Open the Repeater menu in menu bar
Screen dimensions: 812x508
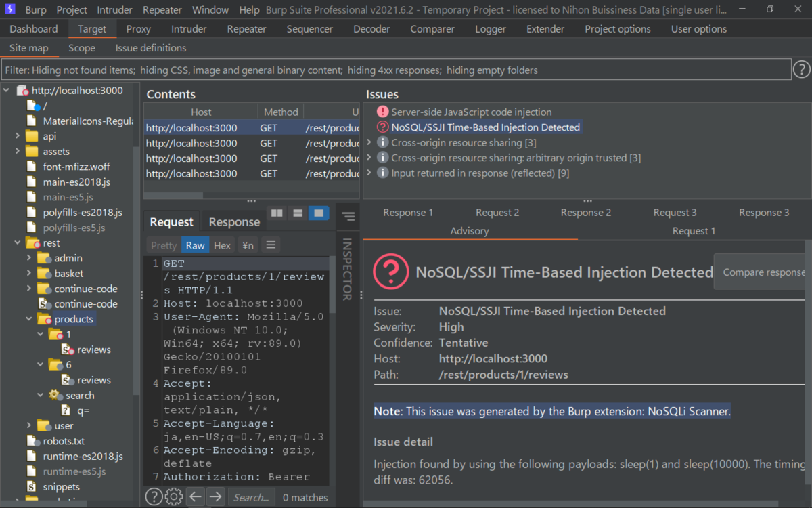[162, 9]
